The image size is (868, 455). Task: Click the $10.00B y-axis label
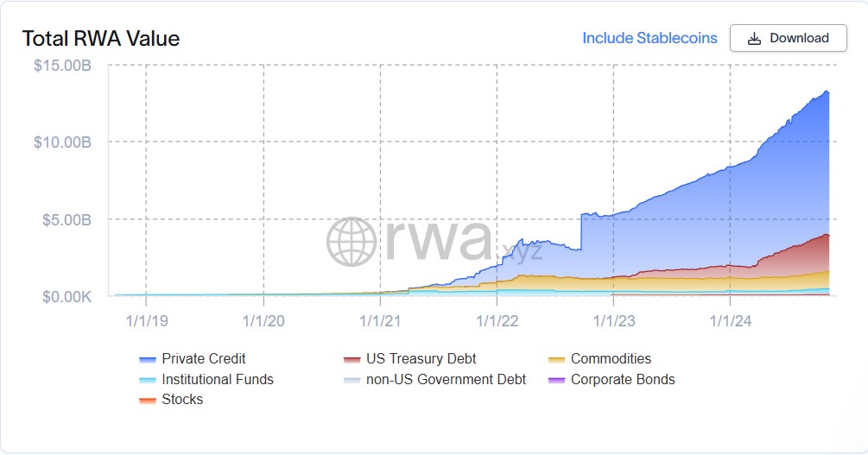[x=62, y=142]
